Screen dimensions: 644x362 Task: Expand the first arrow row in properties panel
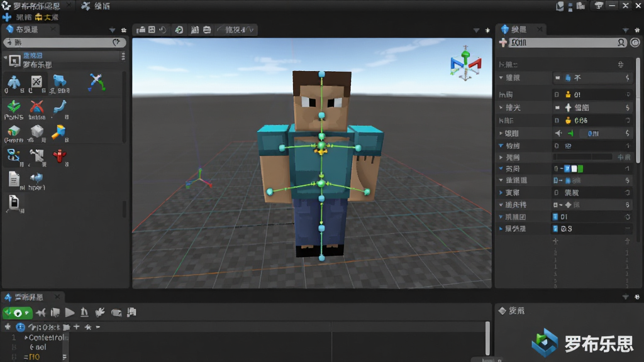501,77
